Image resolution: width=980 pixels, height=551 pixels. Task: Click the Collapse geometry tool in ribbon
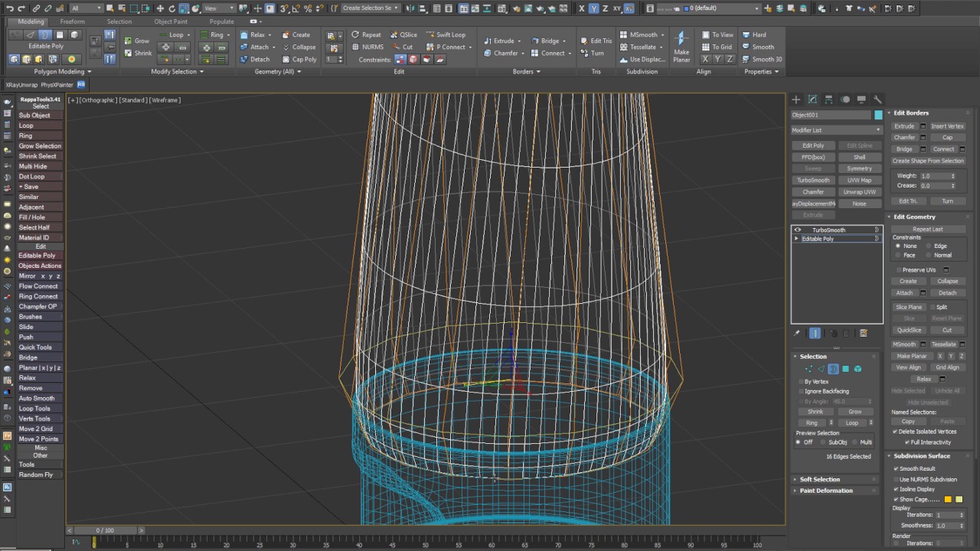[299, 47]
